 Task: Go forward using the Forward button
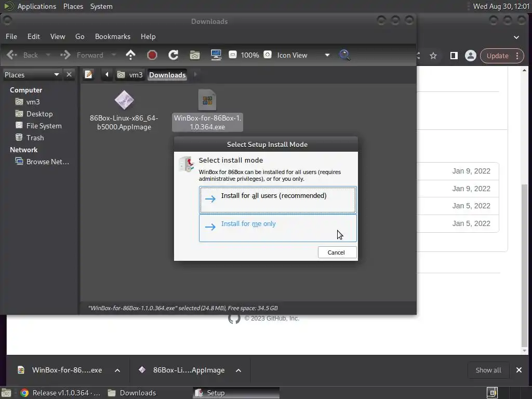(x=82, y=55)
